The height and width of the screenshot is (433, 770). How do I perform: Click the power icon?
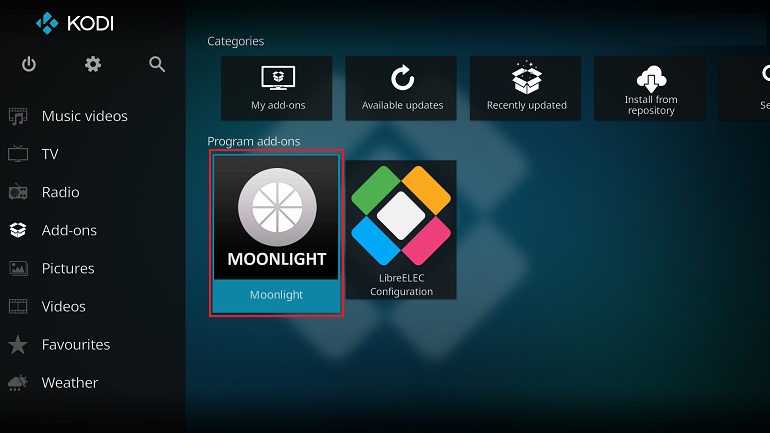click(x=29, y=64)
